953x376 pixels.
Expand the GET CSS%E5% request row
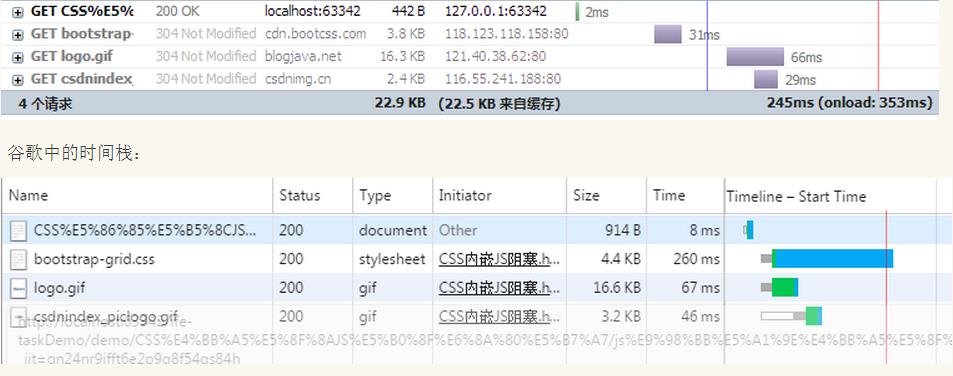tap(18, 12)
